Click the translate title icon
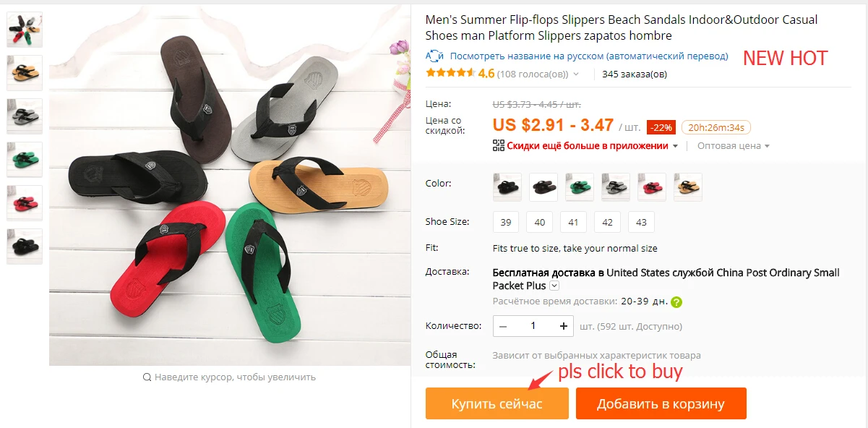Viewport: 868px width, 428px height. coord(434,56)
